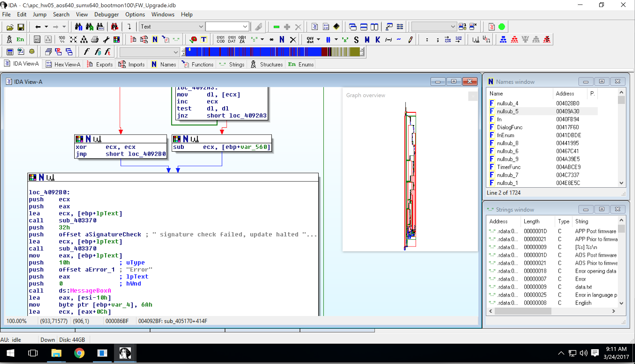Click the green circle icon

pyautogui.click(x=502, y=27)
